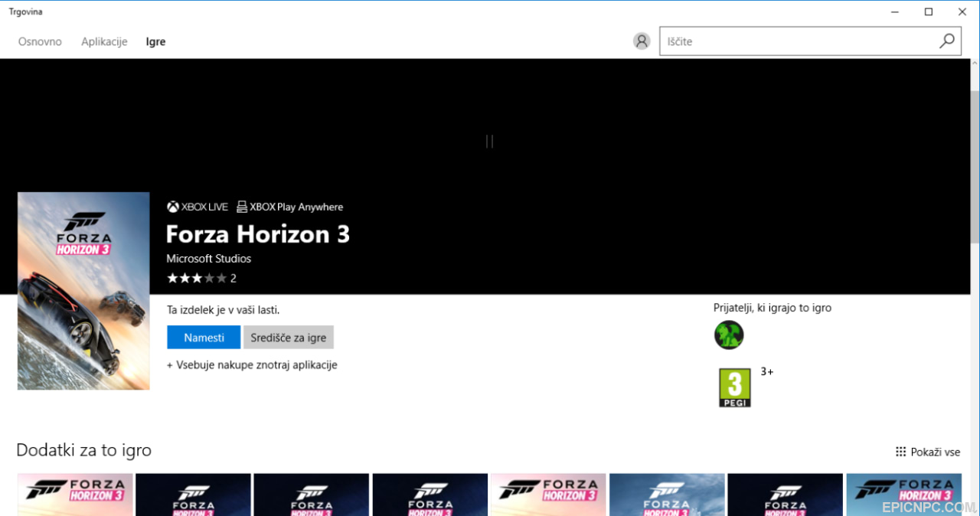Close the Trgovina window
The image size is (980, 516).
click(962, 11)
